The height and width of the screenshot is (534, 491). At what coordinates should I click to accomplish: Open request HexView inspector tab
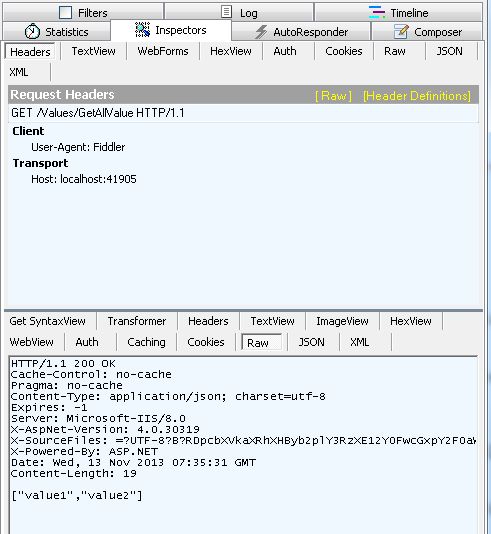231,51
